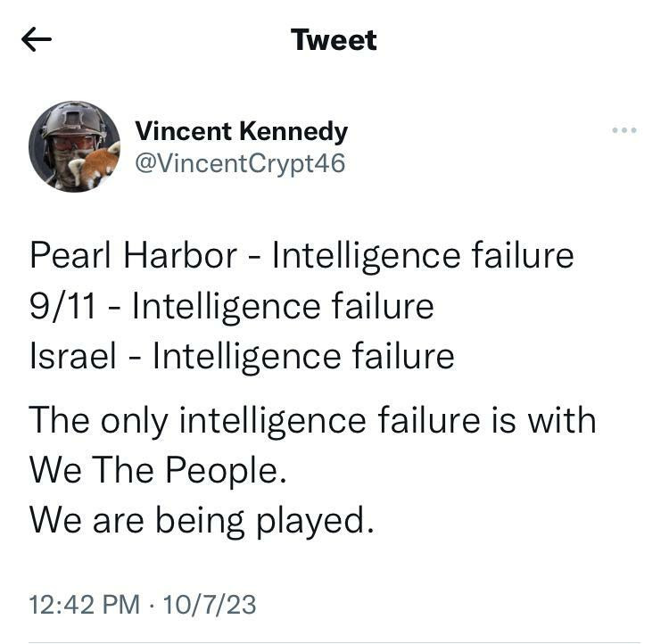Tap the Vincent Kennedy display name
This screenshot has height=644, width=669.
pyautogui.click(x=242, y=131)
